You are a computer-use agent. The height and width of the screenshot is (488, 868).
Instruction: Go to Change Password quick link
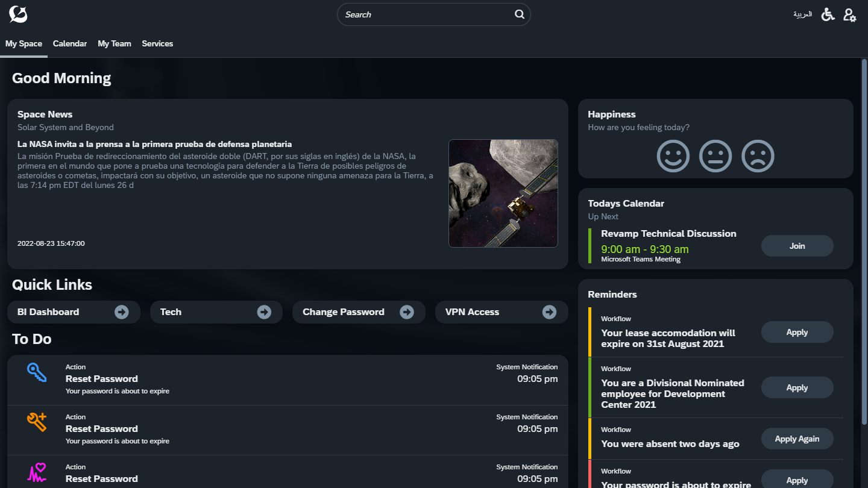(x=407, y=312)
